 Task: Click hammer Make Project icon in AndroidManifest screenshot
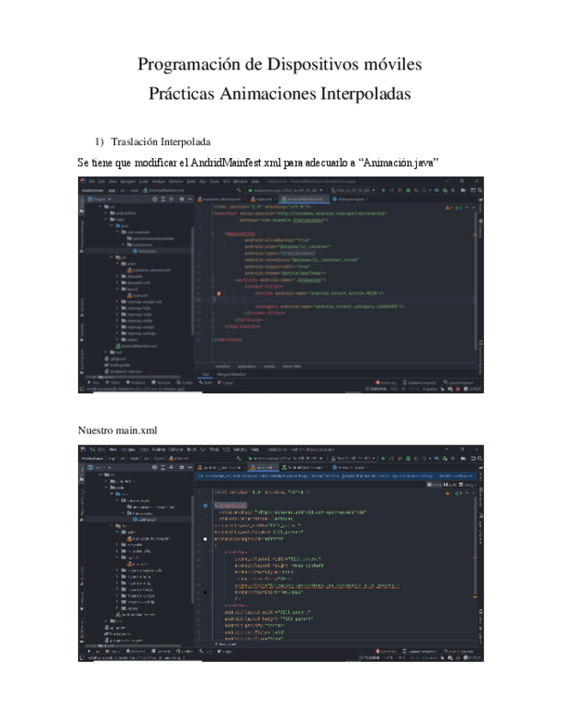tap(239, 190)
